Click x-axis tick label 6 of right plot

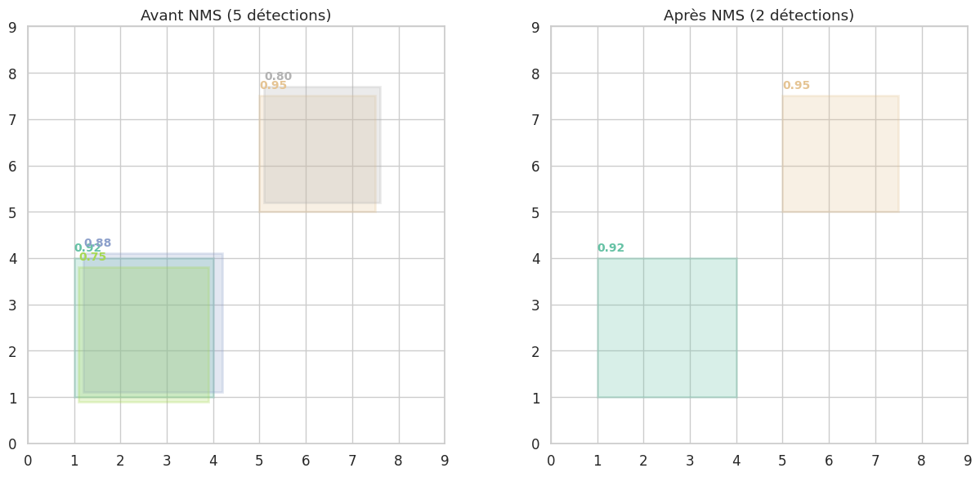829,461
